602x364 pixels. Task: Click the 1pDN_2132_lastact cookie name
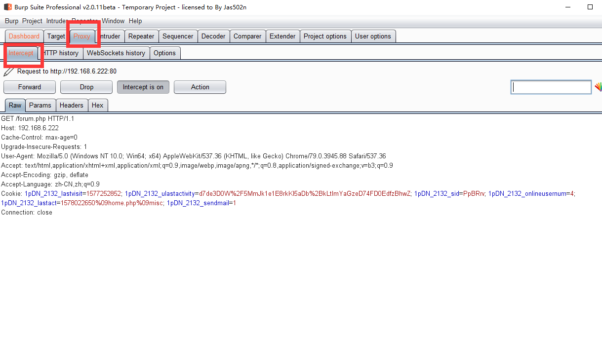[x=29, y=203]
